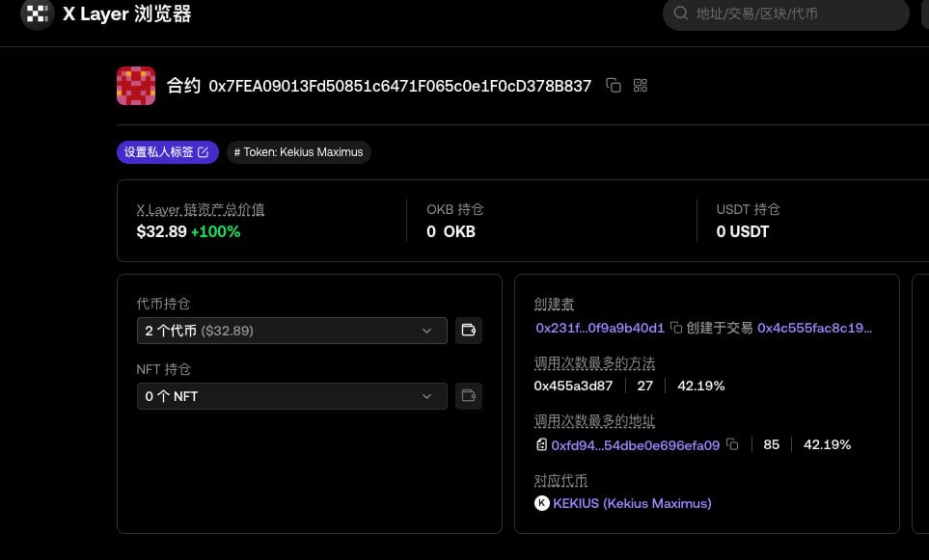The width and height of the screenshot is (929, 560).
Task: Open wallet icon next to token holdings
Action: point(469,331)
